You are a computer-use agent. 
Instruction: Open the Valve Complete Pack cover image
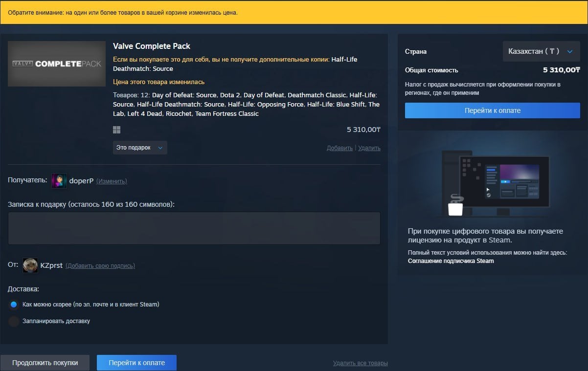pyautogui.click(x=56, y=64)
